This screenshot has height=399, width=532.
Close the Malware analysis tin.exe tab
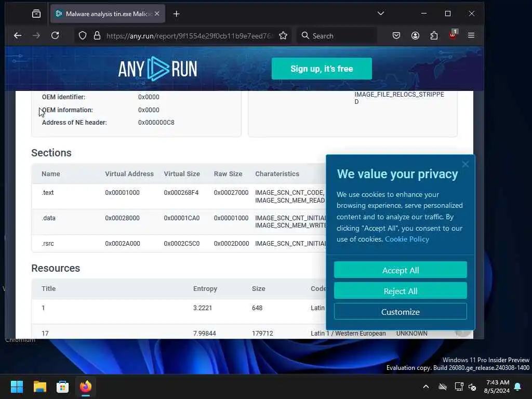pyautogui.click(x=157, y=14)
